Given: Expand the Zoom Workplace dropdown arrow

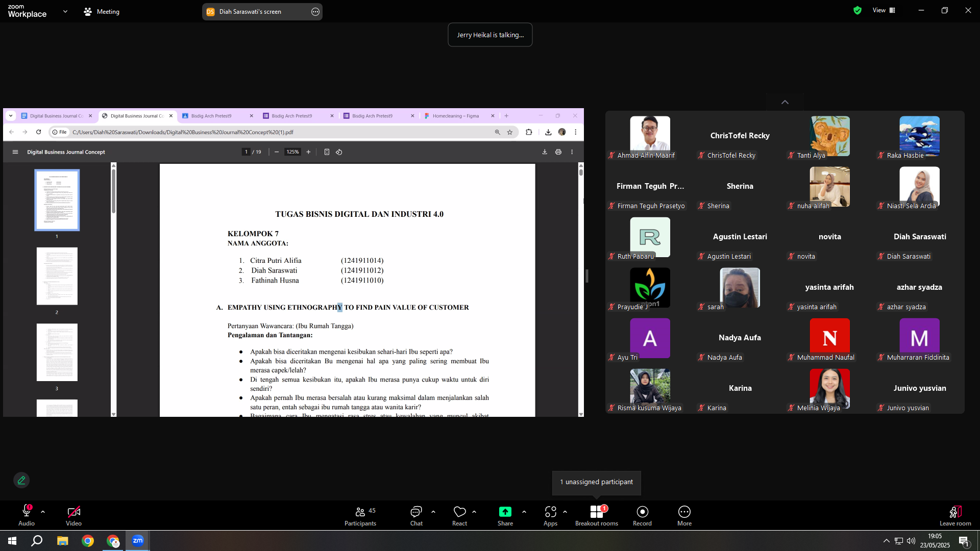Looking at the screenshot, I should pyautogui.click(x=65, y=11).
